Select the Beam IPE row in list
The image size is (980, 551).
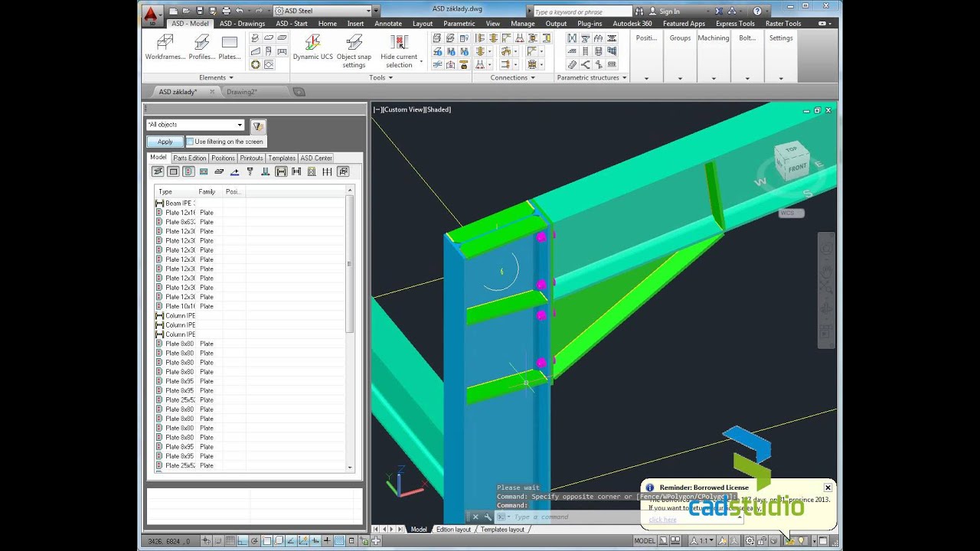click(251, 203)
